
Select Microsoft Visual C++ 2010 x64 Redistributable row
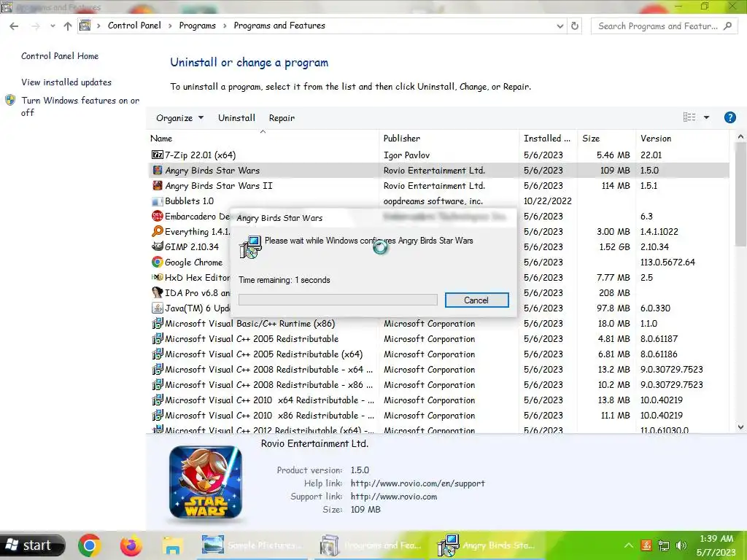click(438, 400)
